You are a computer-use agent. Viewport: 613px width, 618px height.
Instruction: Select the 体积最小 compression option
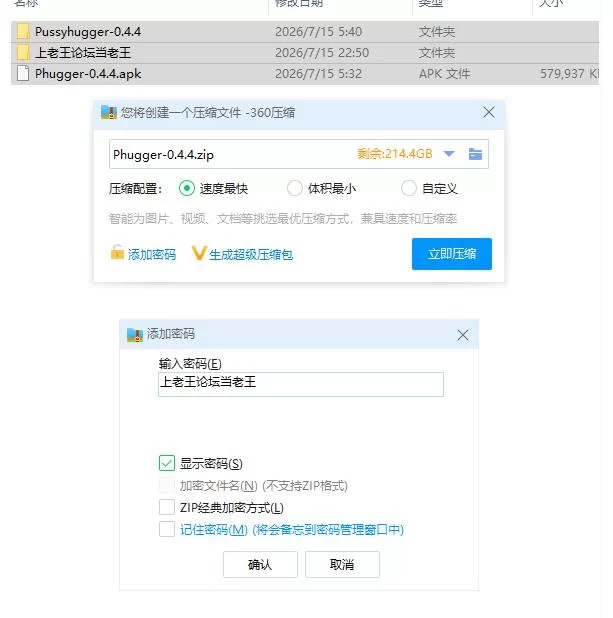[294, 188]
